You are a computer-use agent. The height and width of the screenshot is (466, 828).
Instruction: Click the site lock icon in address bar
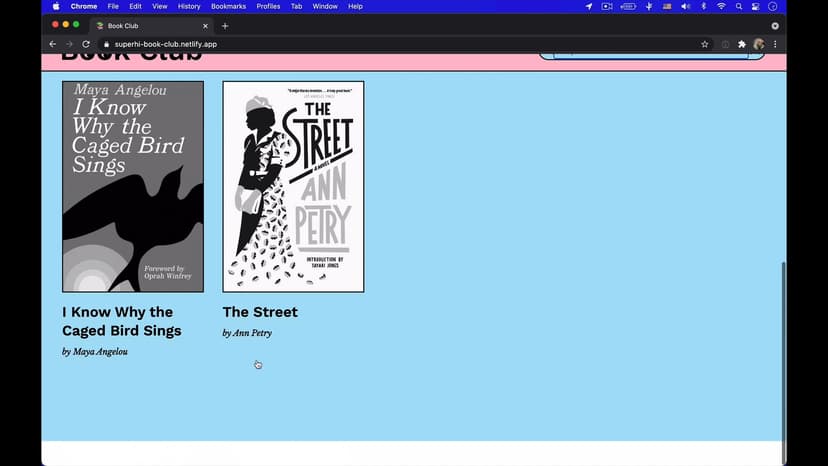pyautogui.click(x=105, y=44)
